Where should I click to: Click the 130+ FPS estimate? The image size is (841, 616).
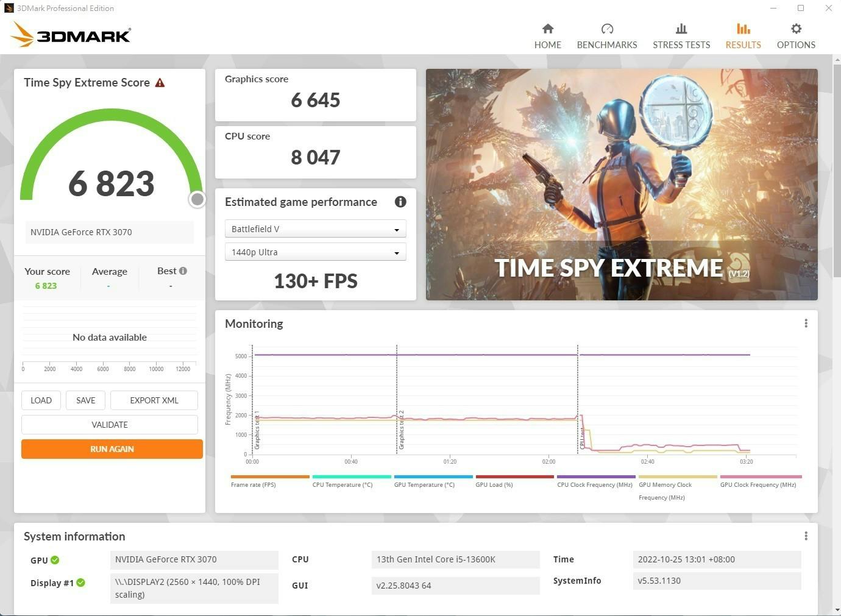click(x=315, y=281)
